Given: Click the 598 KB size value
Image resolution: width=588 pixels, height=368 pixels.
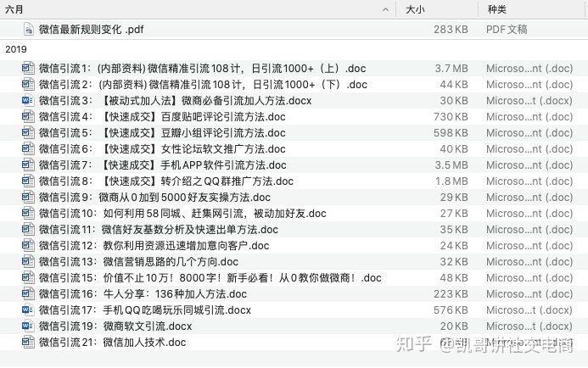Looking at the screenshot, I should [451, 132].
